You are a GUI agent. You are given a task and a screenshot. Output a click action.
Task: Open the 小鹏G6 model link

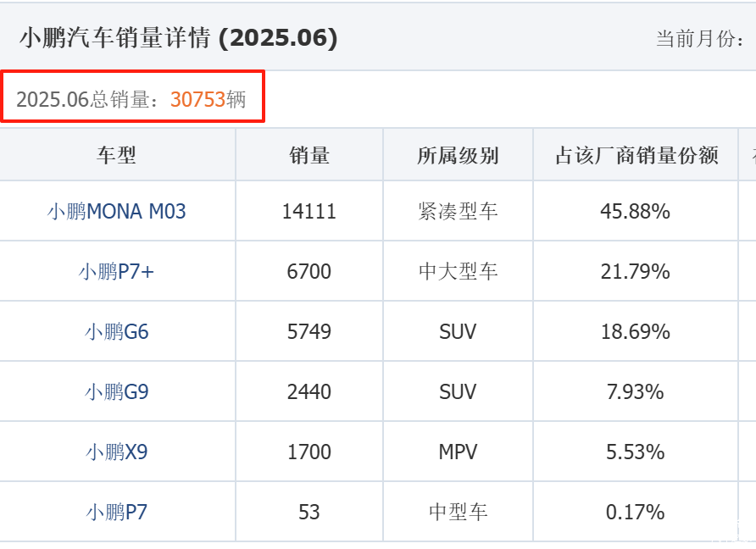(116, 331)
